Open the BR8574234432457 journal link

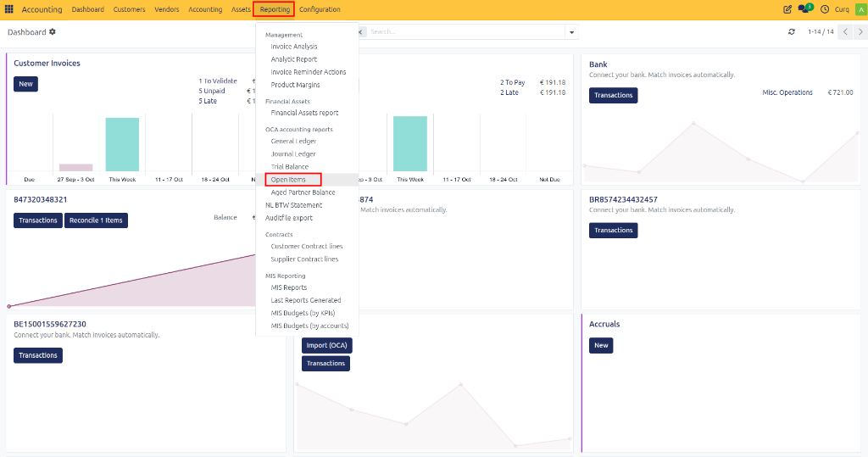click(623, 199)
